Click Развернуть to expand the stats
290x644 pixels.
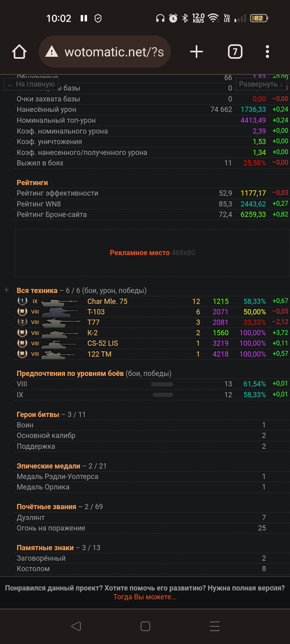[x=261, y=84]
